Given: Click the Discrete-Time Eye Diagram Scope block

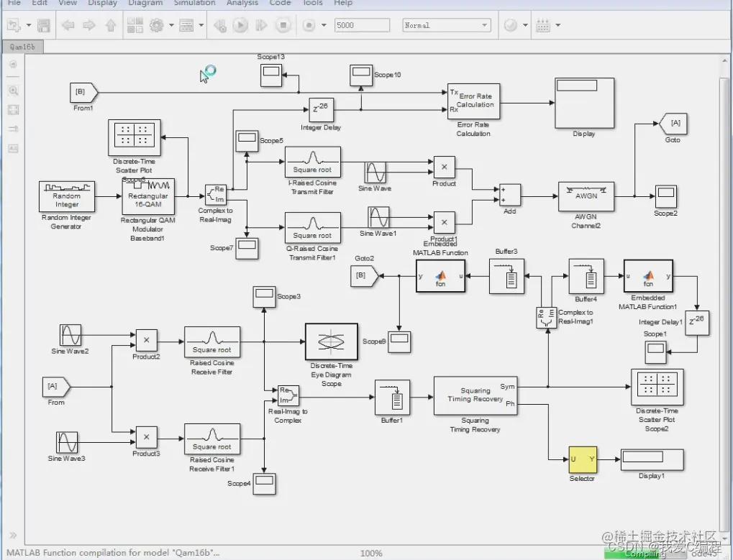Looking at the screenshot, I should 332,342.
